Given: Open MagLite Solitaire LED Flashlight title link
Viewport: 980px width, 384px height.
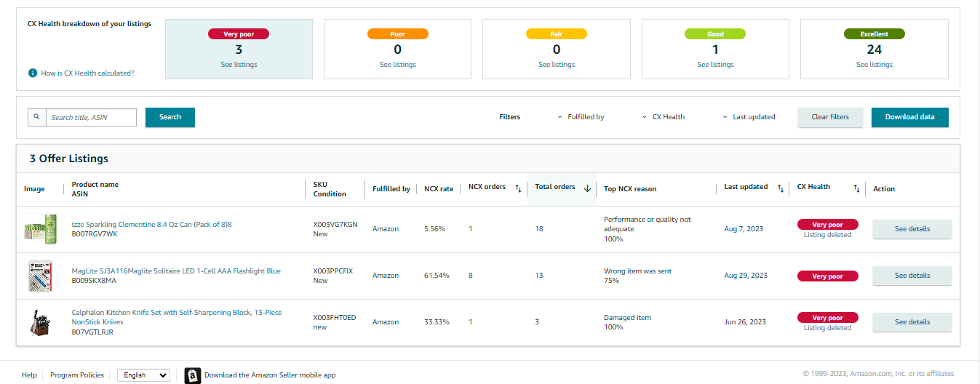Looking at the screenshot, I should tap(176, 271).
